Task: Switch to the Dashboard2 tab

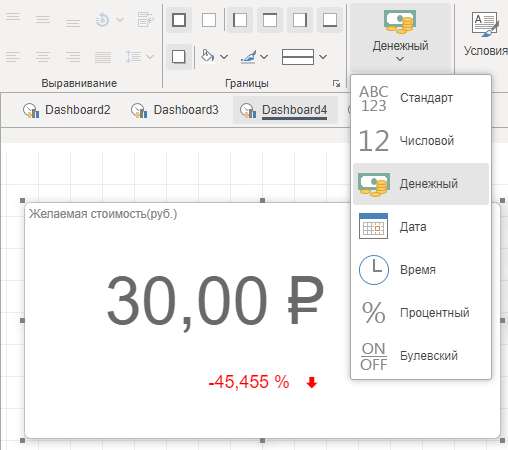Action: (67, 110)
